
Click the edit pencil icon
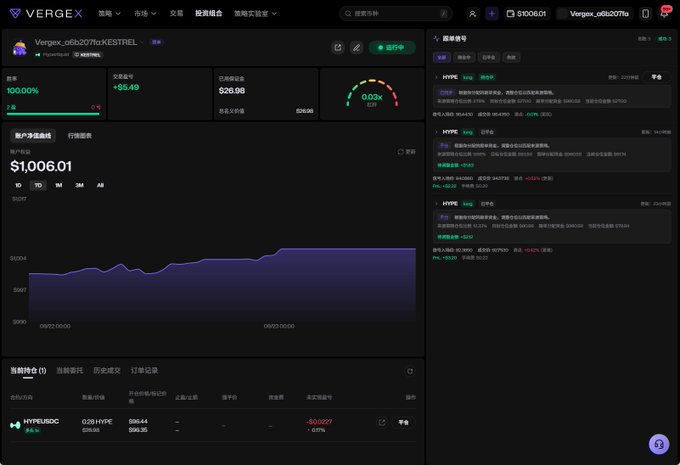click(356, 47)
